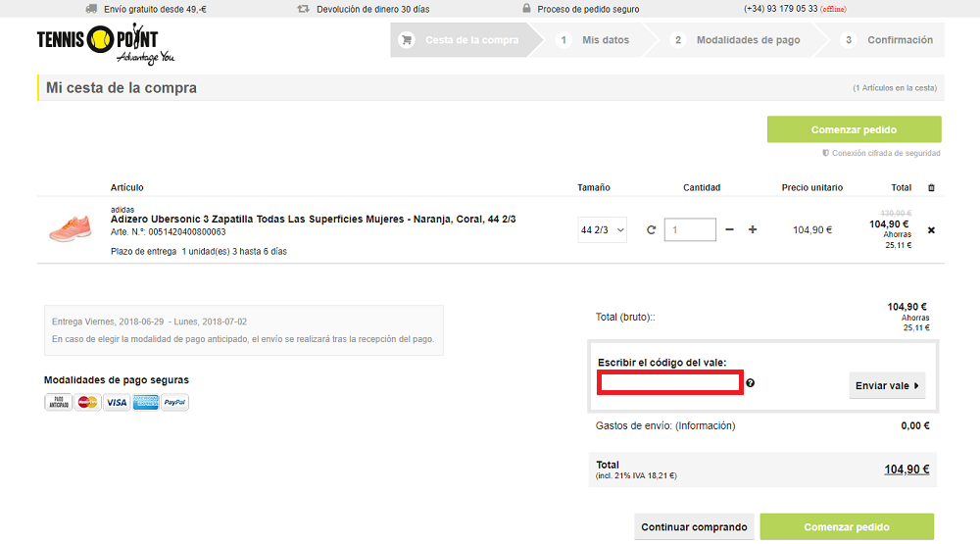Click the American Express payment icon
Viewport: 980px width, 544px height.
click(x=146, y=402)
